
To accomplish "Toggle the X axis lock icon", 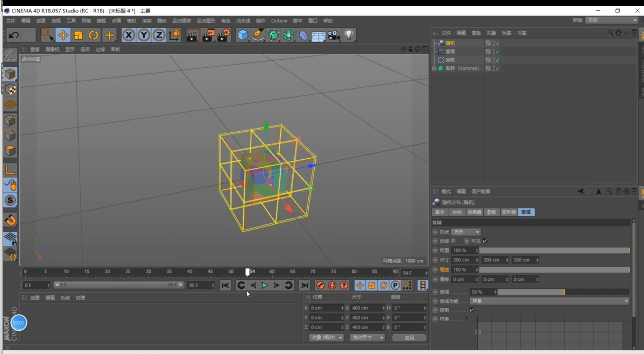I will coord(128,36).
